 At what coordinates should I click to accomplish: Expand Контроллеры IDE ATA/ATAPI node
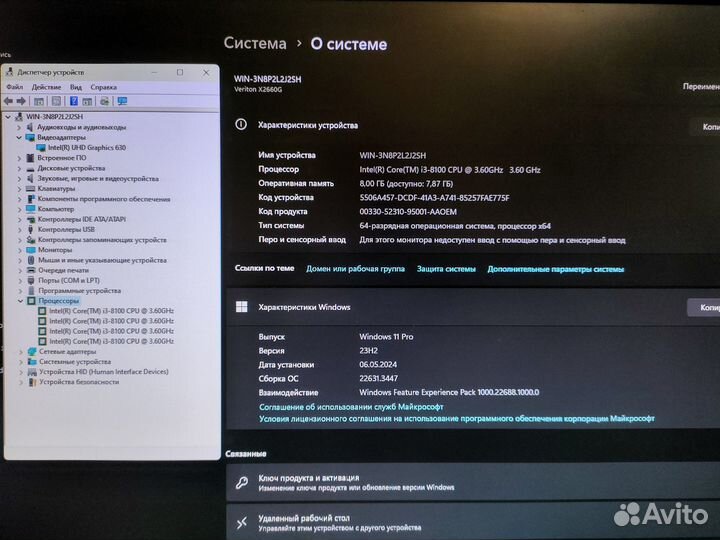coord(19,219)
